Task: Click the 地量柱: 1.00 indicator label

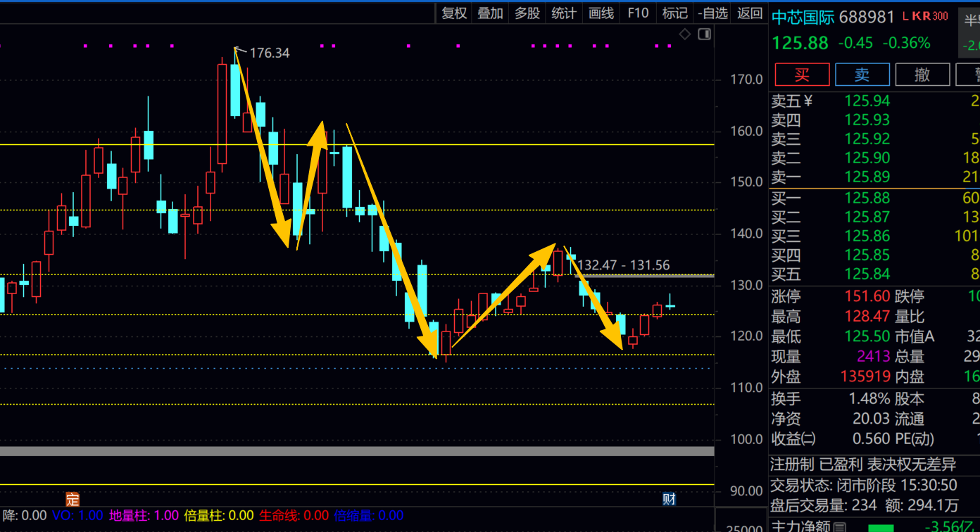Action: click(144, 516)
